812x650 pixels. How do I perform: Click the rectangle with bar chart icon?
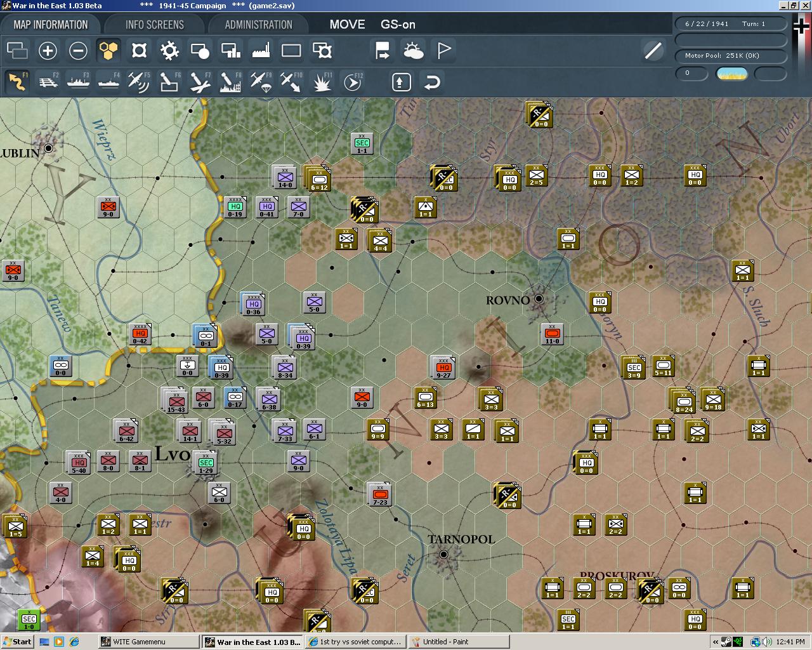coord(230,50)
